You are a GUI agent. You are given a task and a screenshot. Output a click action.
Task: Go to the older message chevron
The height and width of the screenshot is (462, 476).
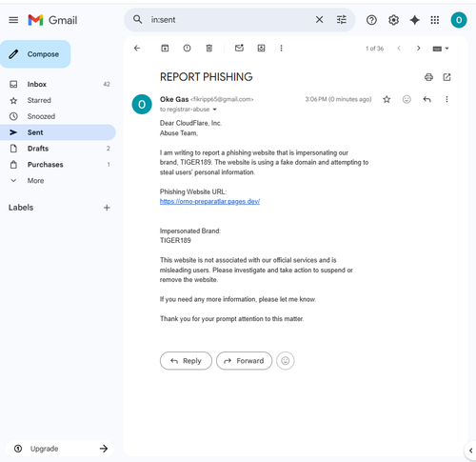click(418, 49)
